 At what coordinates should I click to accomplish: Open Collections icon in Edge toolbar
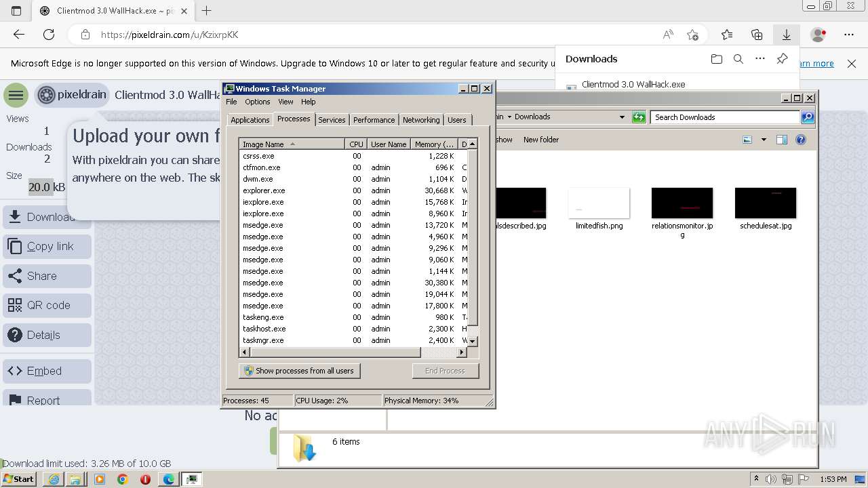coord(757,35)
